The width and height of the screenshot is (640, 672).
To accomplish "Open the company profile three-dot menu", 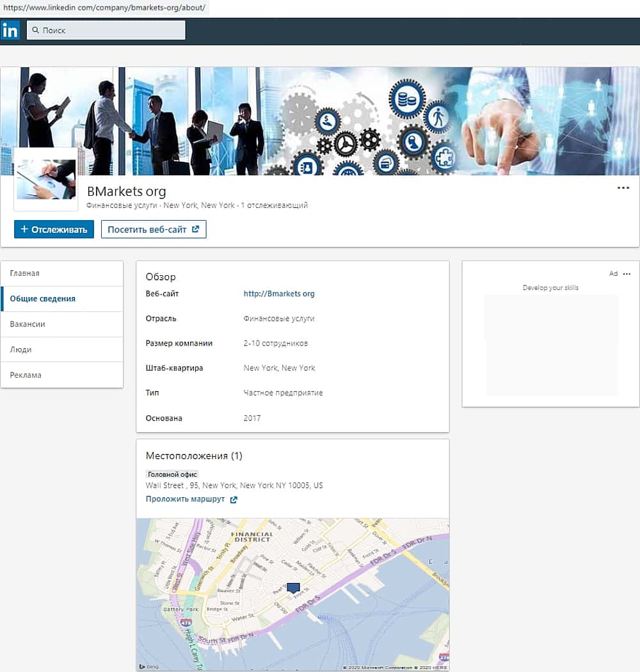I will [x=623, y=188].
